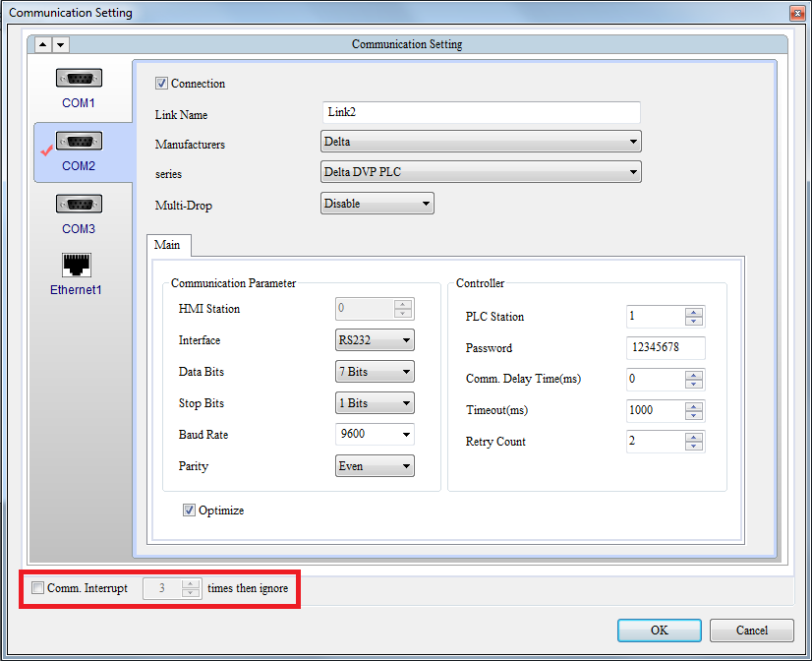Click the Link Name input field
The image size is (812, 661).
[480, 112]
